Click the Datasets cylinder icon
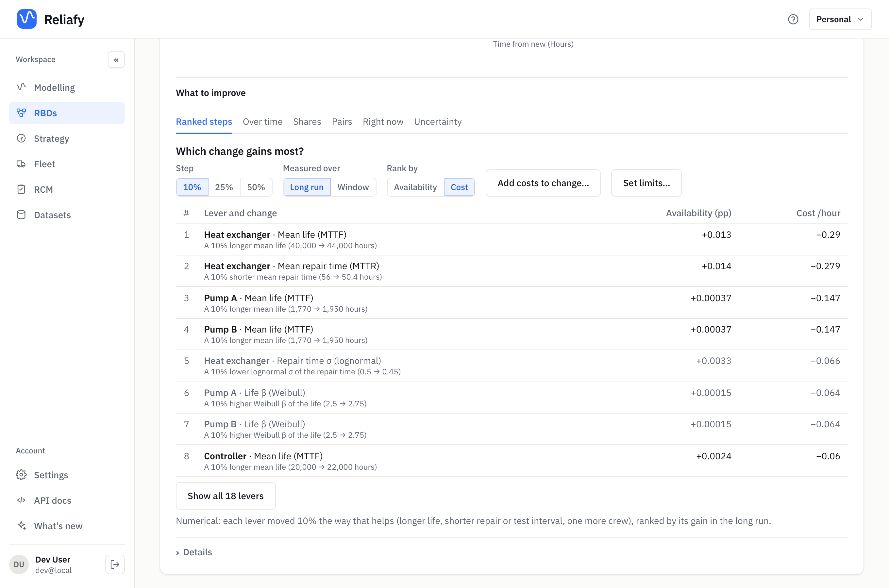The width and height of the screenshot is (889, 588). 21,215
